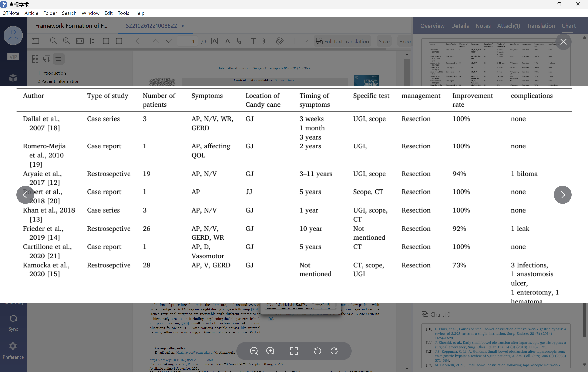Close the chart image overlay
The width and height of the screenshot is (588, 372).
coord(563,42)
